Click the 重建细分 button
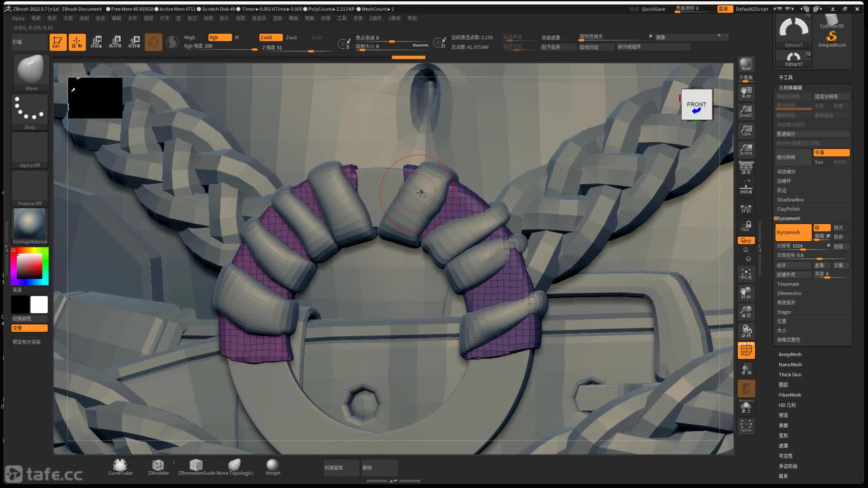The height and width of the screenshot is (488, 868). [813, 134]
